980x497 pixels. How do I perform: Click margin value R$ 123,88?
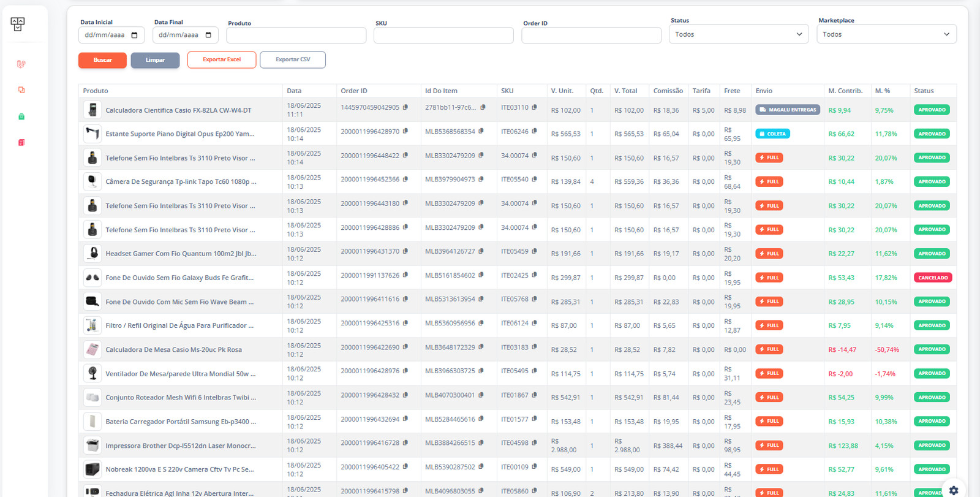click(x=843, y=446)
